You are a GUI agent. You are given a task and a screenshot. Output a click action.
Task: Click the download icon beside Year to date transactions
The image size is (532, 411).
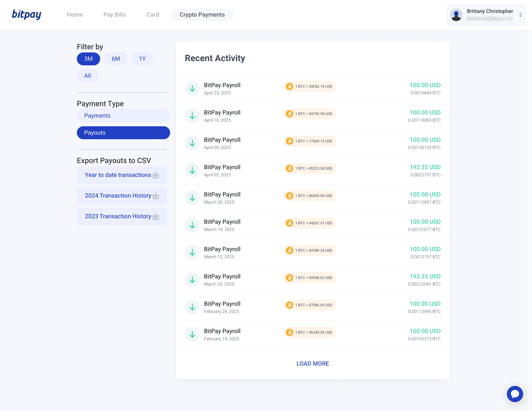[x=156, y=175]
